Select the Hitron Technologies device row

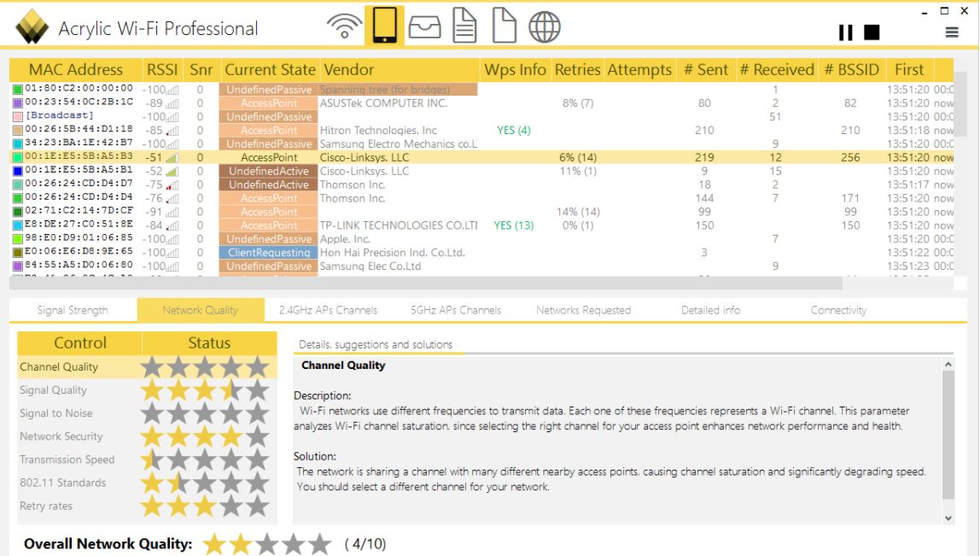pyautogui.click(x=481, y=130)
